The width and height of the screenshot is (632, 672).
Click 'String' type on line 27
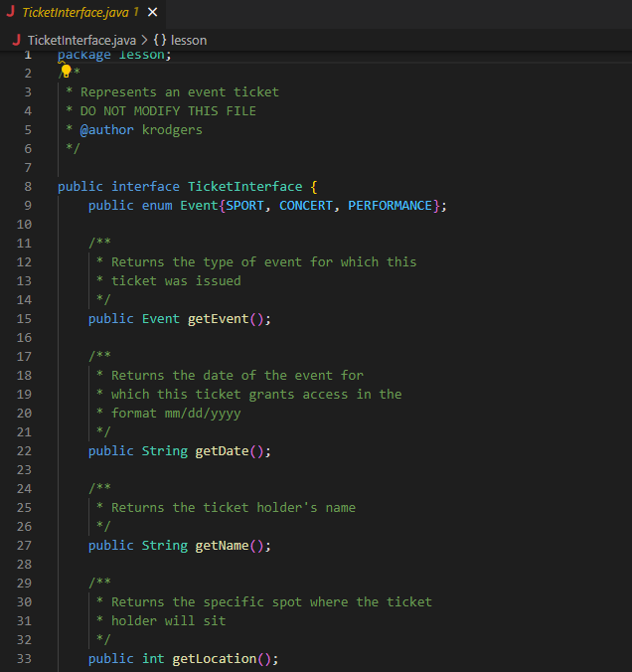click(165, 545)
